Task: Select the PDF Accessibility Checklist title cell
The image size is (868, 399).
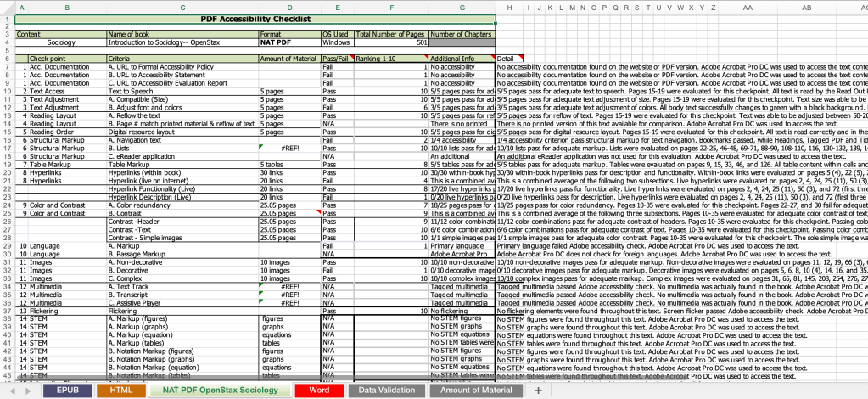Action: pyautogui.click(x=255, y=18)
